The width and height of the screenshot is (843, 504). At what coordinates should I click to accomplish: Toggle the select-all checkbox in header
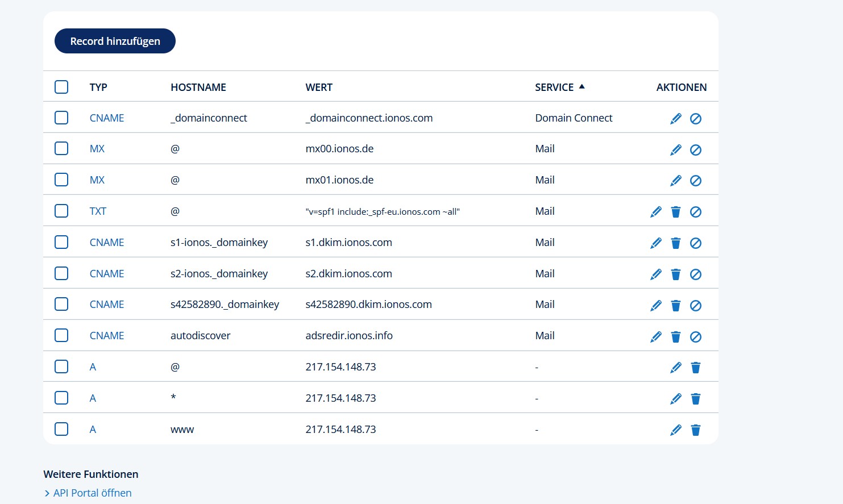pos(61,87)
